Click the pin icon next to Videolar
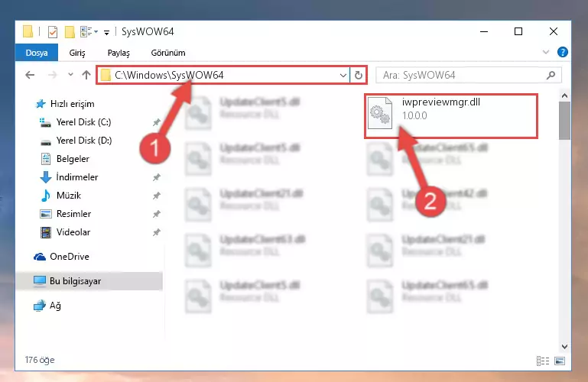Image resolution: width=588 pixels, height=382 pixels. point(157,232)
